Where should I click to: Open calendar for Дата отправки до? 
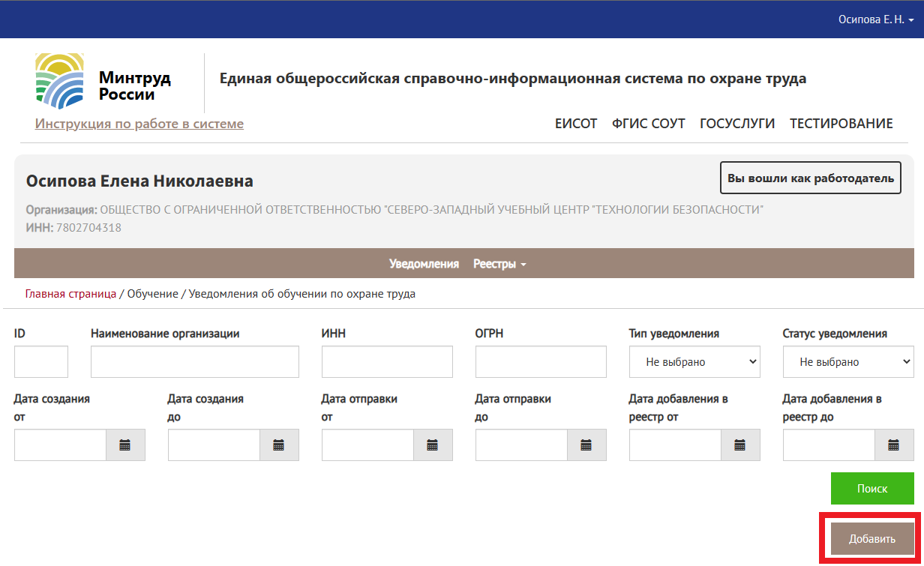pyautogui.click(x=586, y=445)
